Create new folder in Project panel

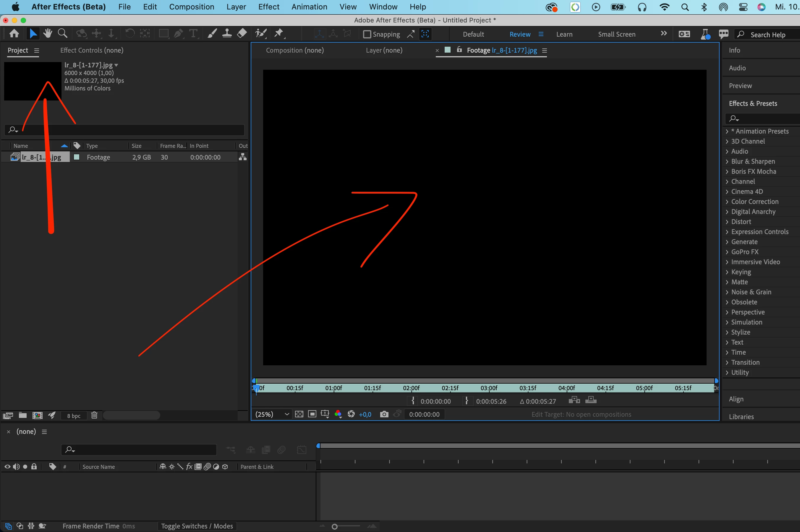[23, 415]
